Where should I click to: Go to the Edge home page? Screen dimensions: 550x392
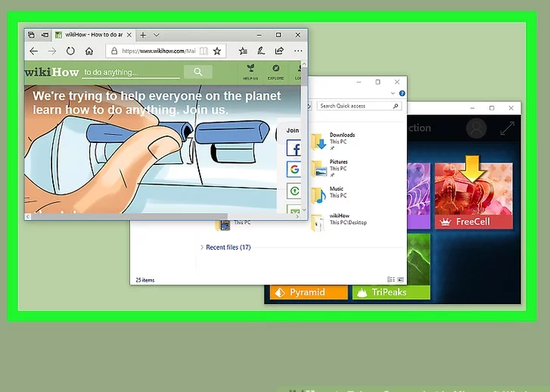pyautogui.click(x=89, y=51)
